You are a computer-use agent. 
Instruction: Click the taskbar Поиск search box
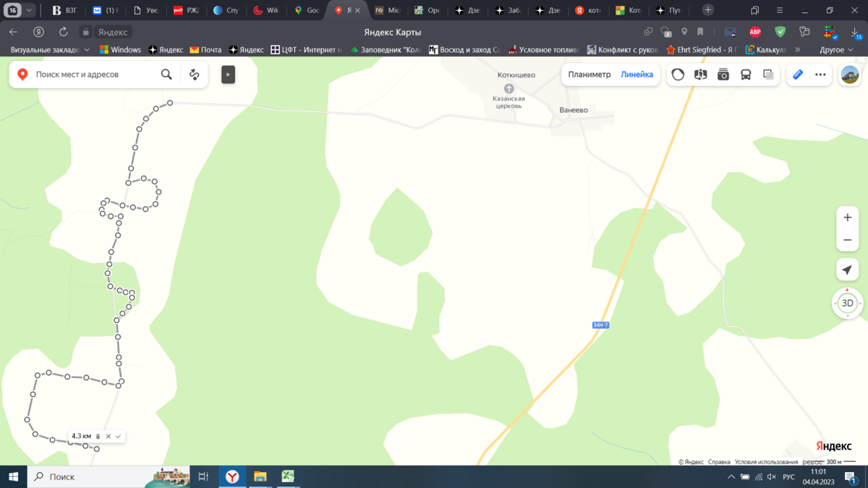click(x=109, y=476)
